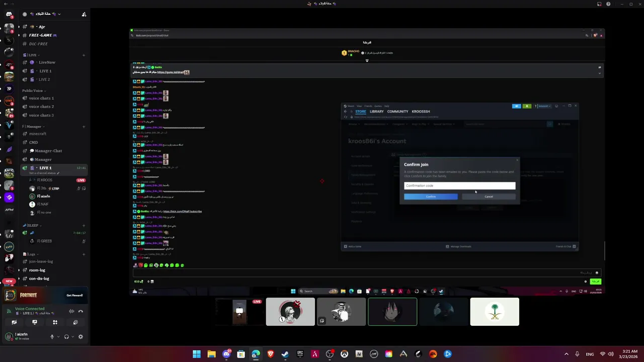Select user F| no one in voice list

pos(58,213)
